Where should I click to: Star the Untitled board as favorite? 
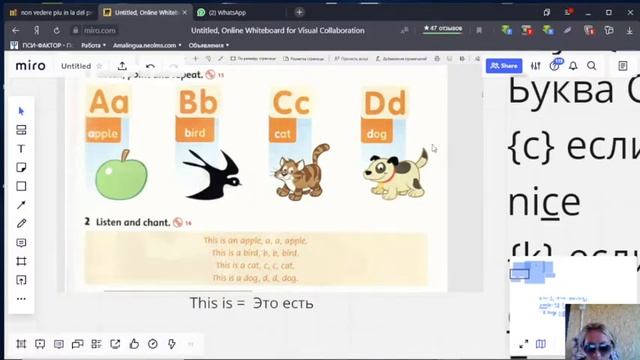(x=99, y=66)
